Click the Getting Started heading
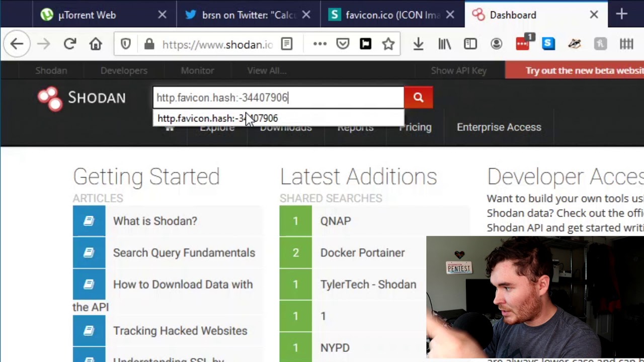Image resolution: width=644 pixels, height=362 pixels. [146, 176]
